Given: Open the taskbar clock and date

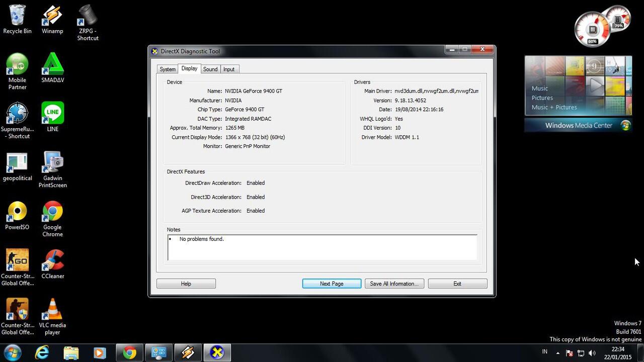Looking at the screenshot, I should [x=618, y=353].
